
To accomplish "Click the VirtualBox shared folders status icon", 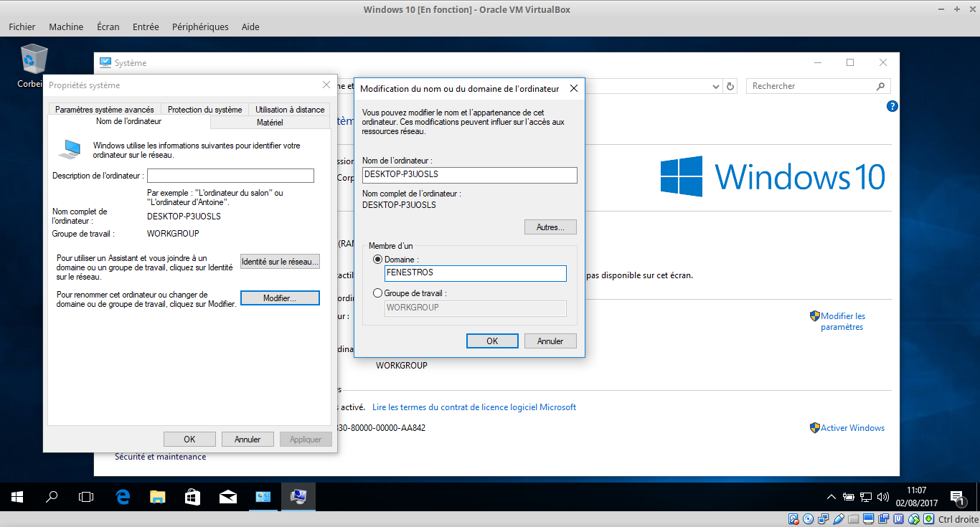I will (x=854, y=519).
